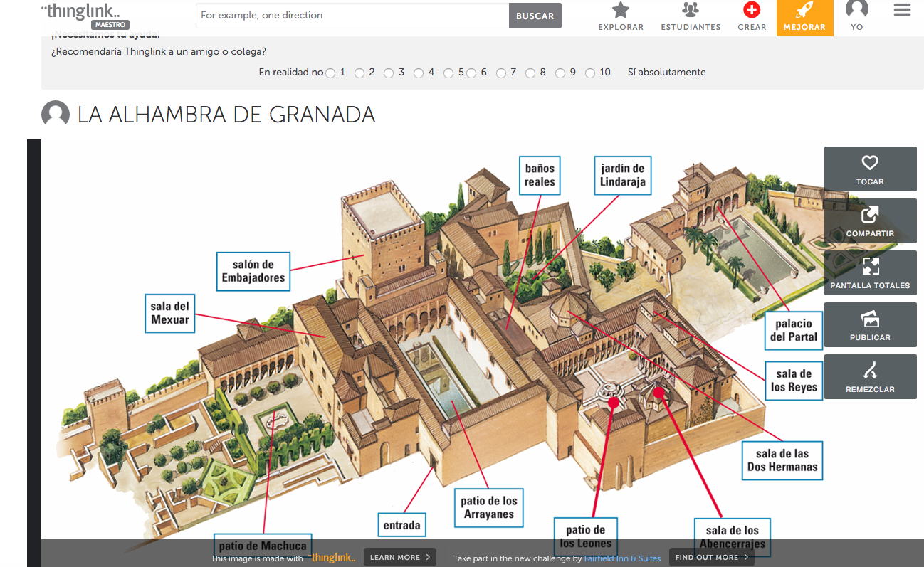Click the red tag dot for patio de los Leones

[613, 403]
